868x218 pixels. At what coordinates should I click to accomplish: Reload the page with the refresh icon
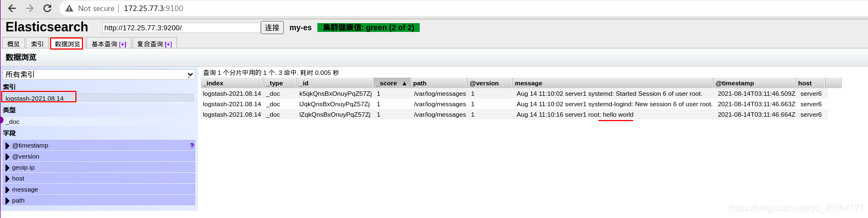[x=47, y=8]
